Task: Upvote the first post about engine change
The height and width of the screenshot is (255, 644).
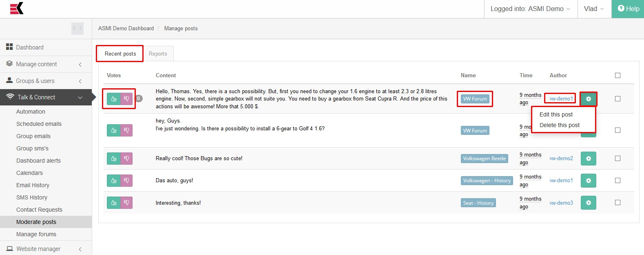Action: [x=113, y=99]
